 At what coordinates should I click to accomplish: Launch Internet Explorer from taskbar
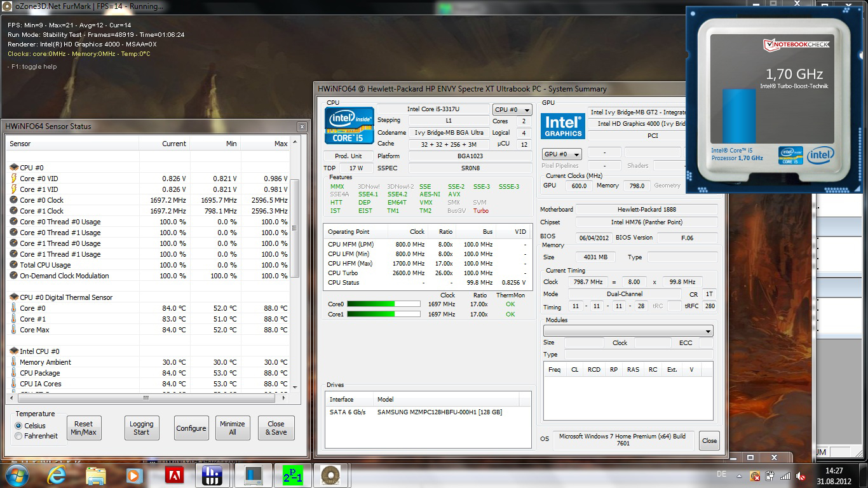point(56,475)
